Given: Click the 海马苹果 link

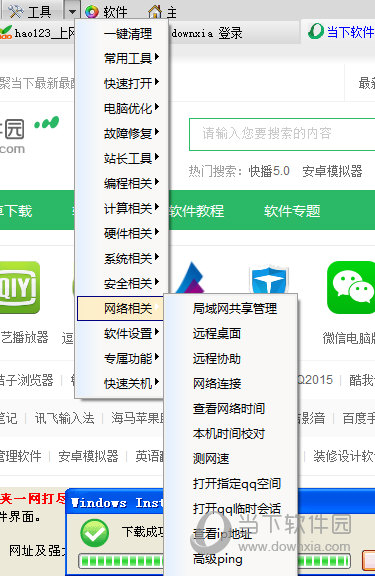Looking at the screenshot, I should pos(138,418).
